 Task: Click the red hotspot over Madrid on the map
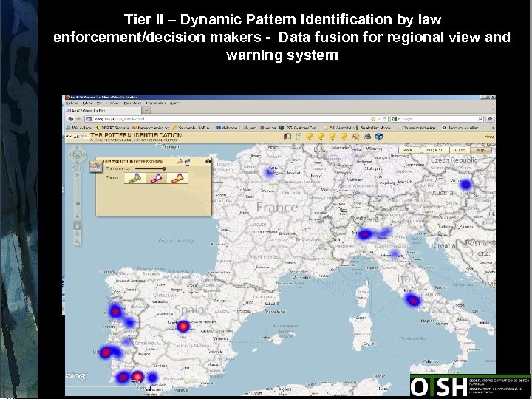click(x=183, y=326)
